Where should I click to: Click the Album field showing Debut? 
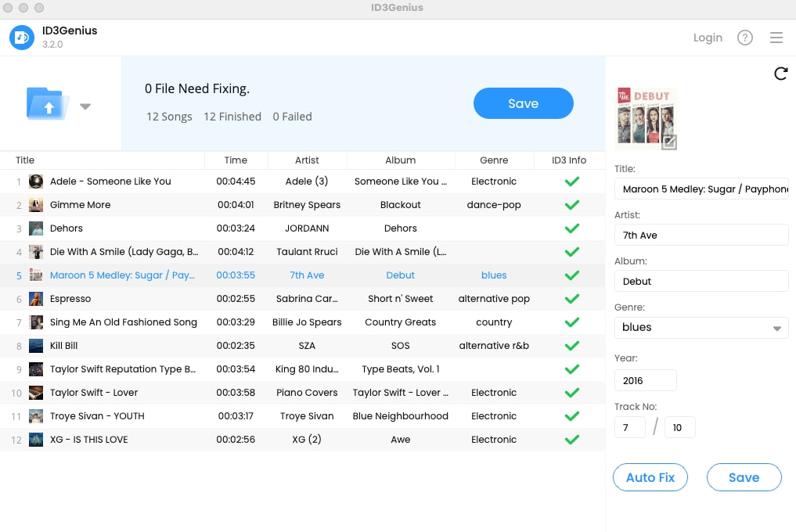701,281
